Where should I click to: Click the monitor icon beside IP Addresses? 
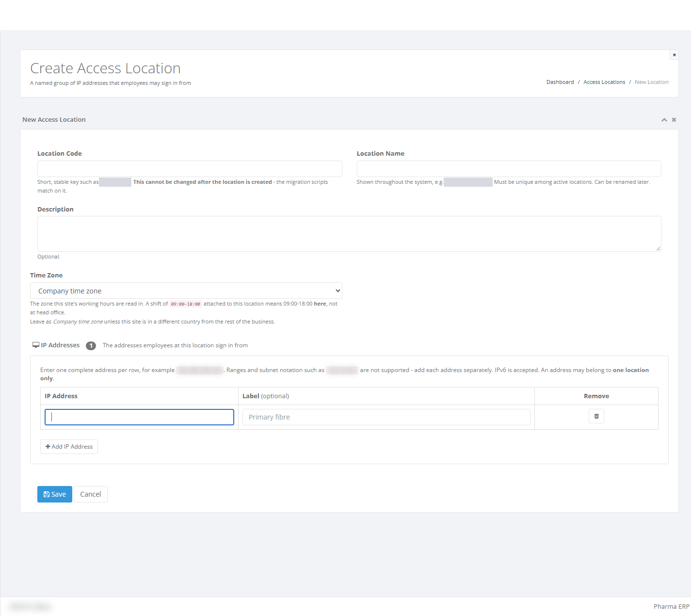[36, 345]
